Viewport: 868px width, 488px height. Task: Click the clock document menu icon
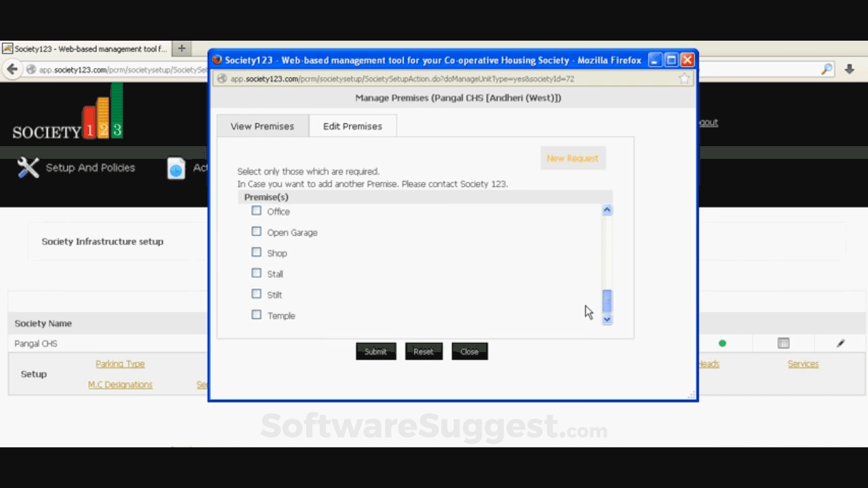[176, 168]
